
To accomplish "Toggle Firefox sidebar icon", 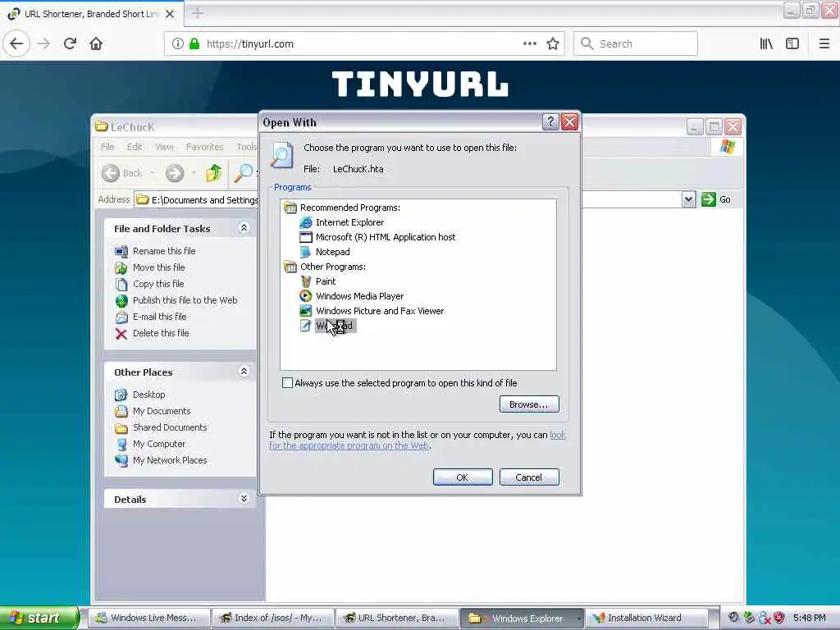I will pos(792,43).
